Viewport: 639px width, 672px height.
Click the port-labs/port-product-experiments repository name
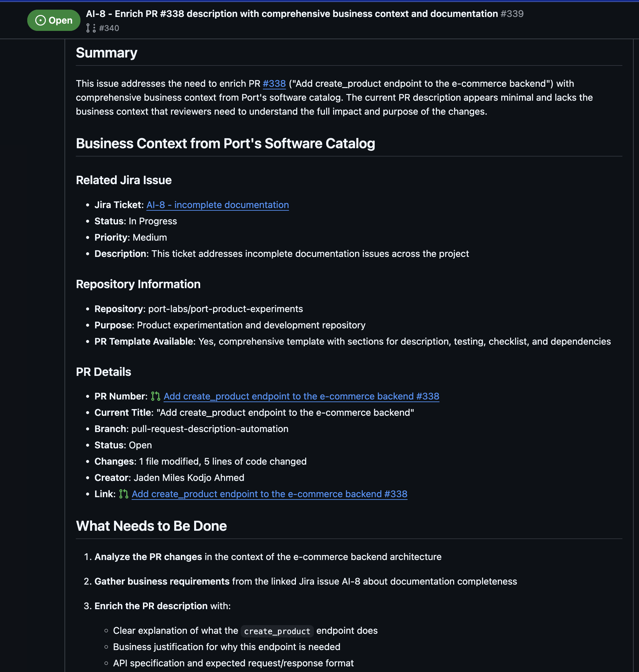pyautogui.click(x=225, y=309)
